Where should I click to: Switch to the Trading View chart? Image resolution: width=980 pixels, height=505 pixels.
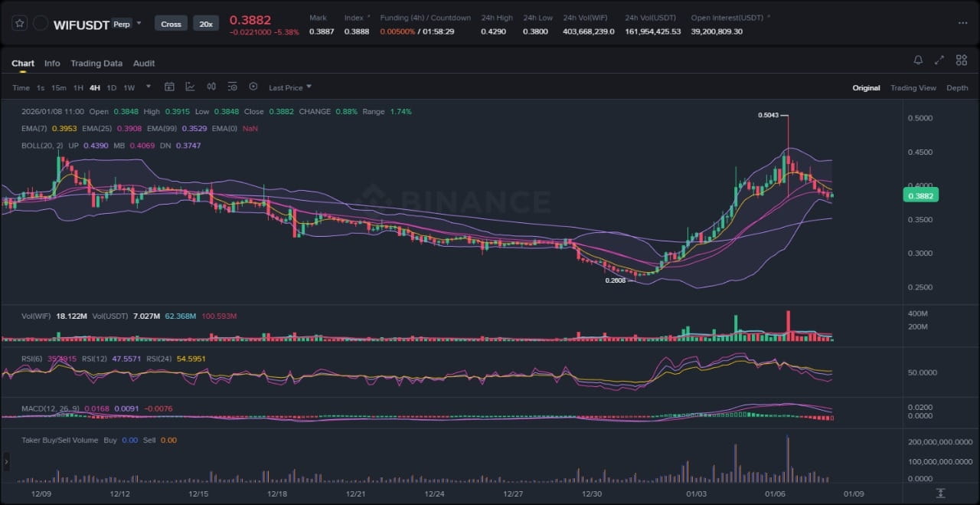(x=913, y=87)
